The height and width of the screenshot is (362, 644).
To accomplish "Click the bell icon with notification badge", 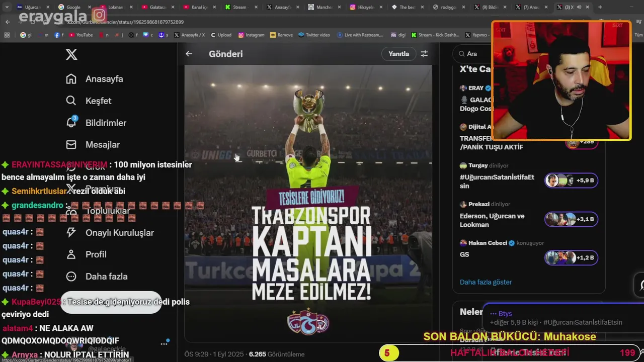I will [71, 122].
